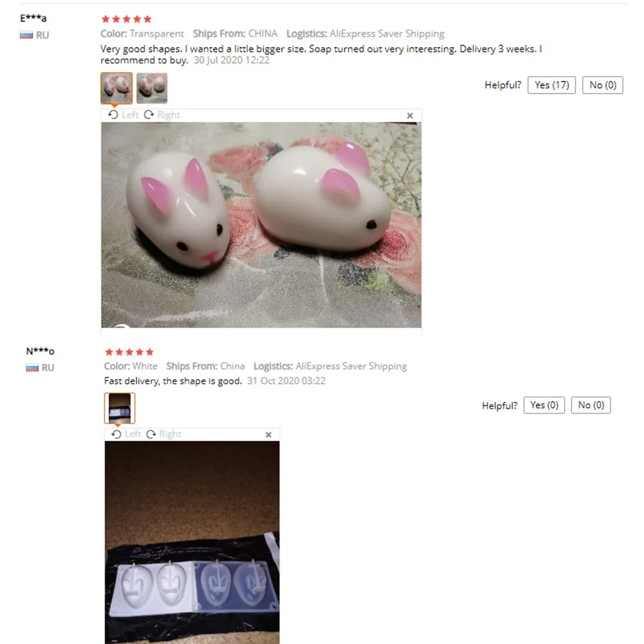Click five-star rating of first review

(x=126, y=19)
